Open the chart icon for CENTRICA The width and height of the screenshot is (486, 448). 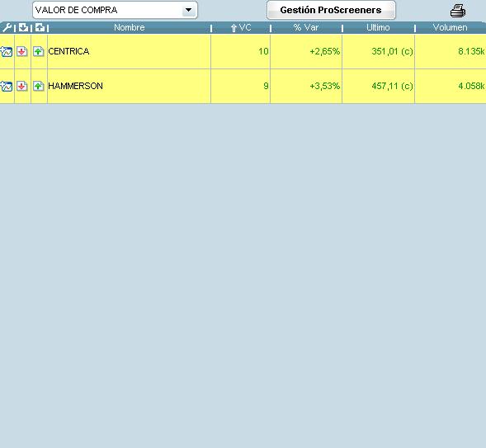point(7,51)
